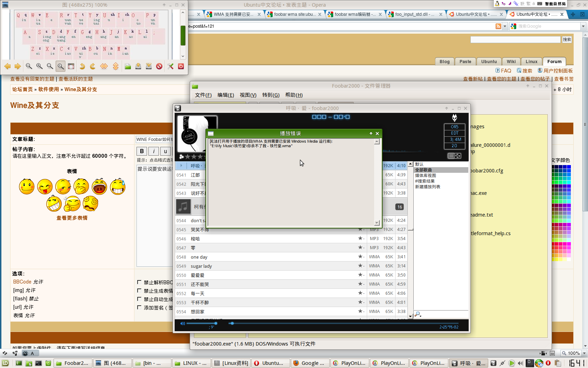Click foobar2000 seek bar
This screenshot has width=588, height=368.
[344, 323]
